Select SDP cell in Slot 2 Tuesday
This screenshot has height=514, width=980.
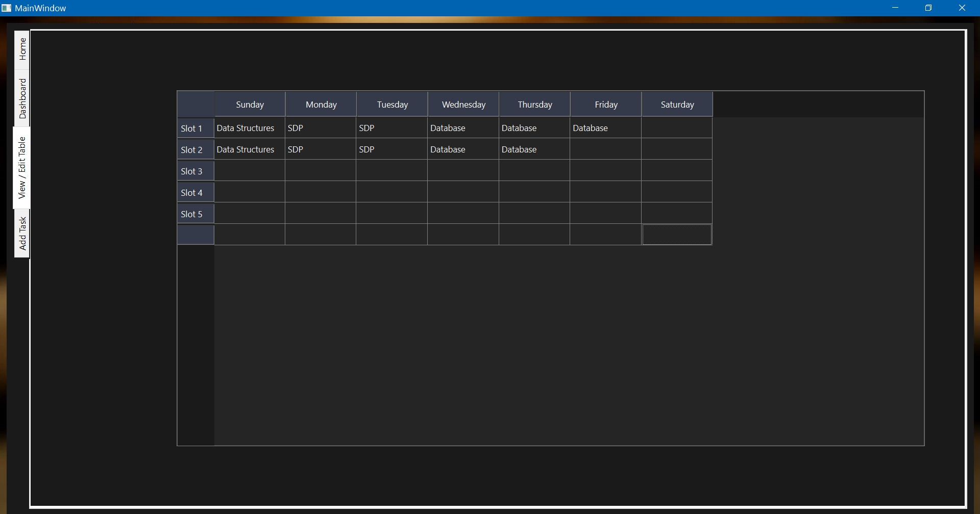pos(392,149)
